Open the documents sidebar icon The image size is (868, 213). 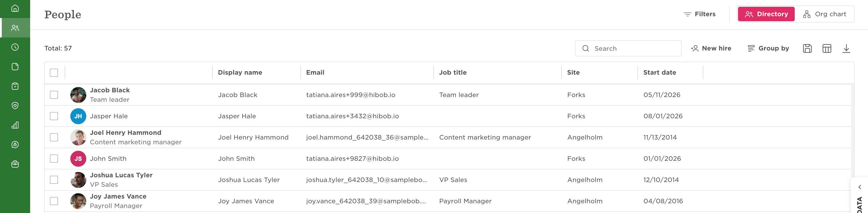click(15, 67)
